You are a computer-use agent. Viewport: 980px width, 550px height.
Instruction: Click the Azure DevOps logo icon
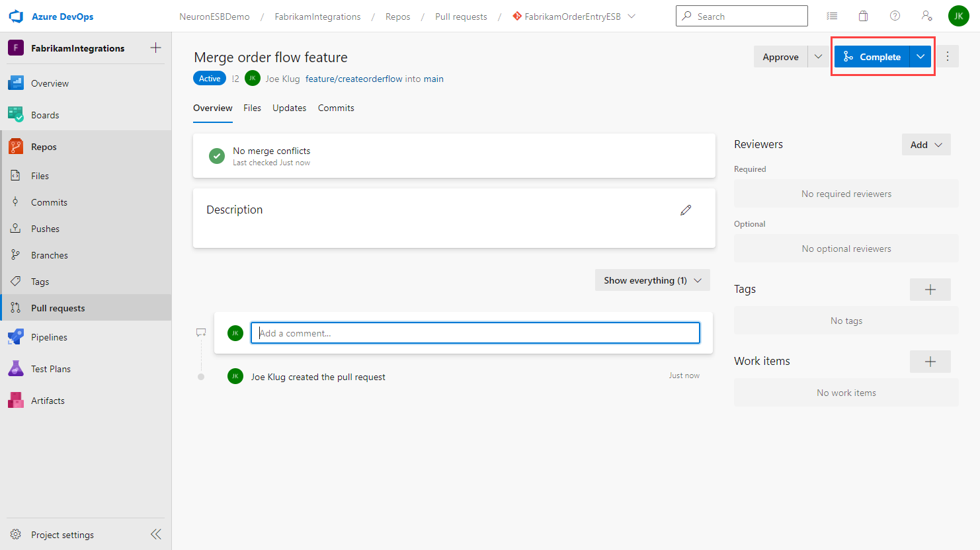[16, 16]
